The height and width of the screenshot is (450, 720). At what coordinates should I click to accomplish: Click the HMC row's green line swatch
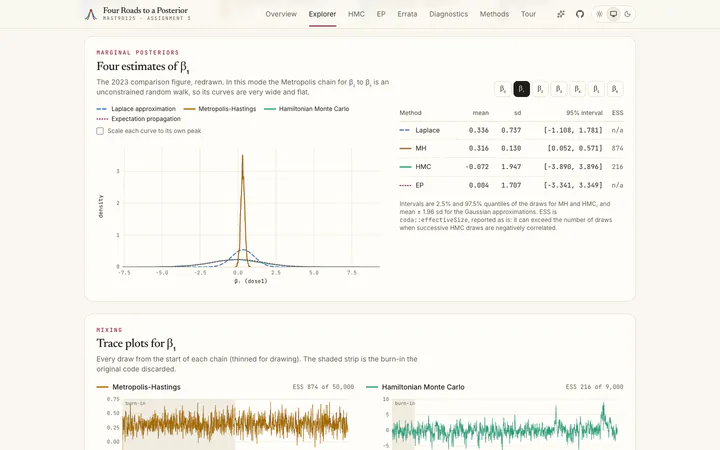[x=405, y=167]
